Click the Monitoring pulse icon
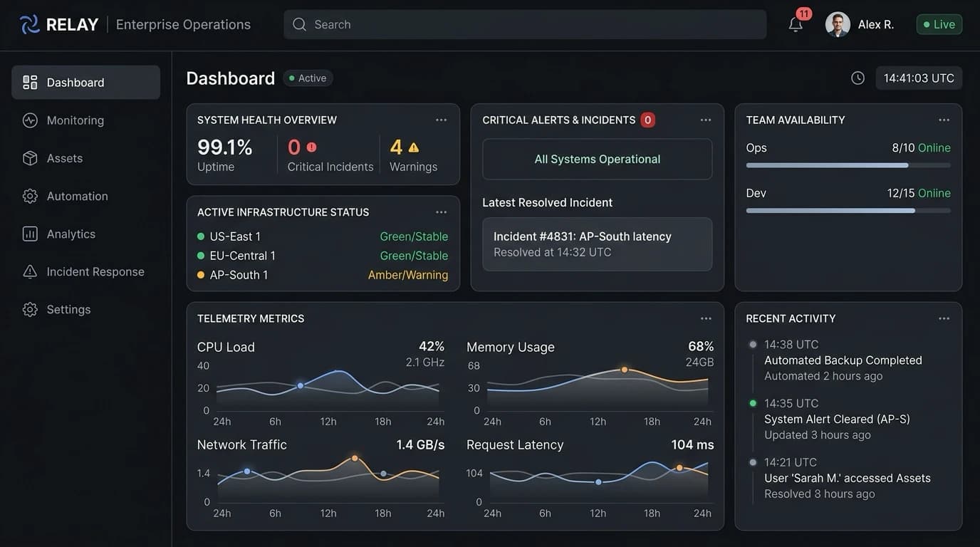This screenshot has height=547, width=980. pos(30,120)
